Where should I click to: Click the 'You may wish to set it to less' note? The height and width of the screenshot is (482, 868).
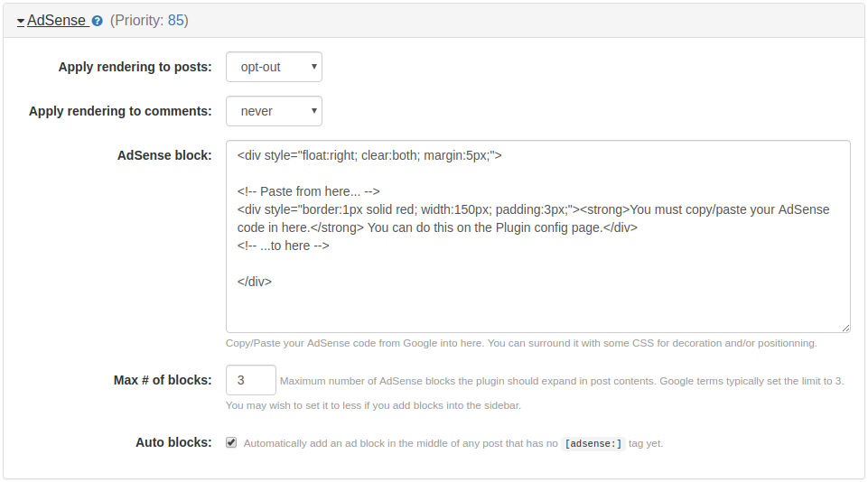coord(374,405)
